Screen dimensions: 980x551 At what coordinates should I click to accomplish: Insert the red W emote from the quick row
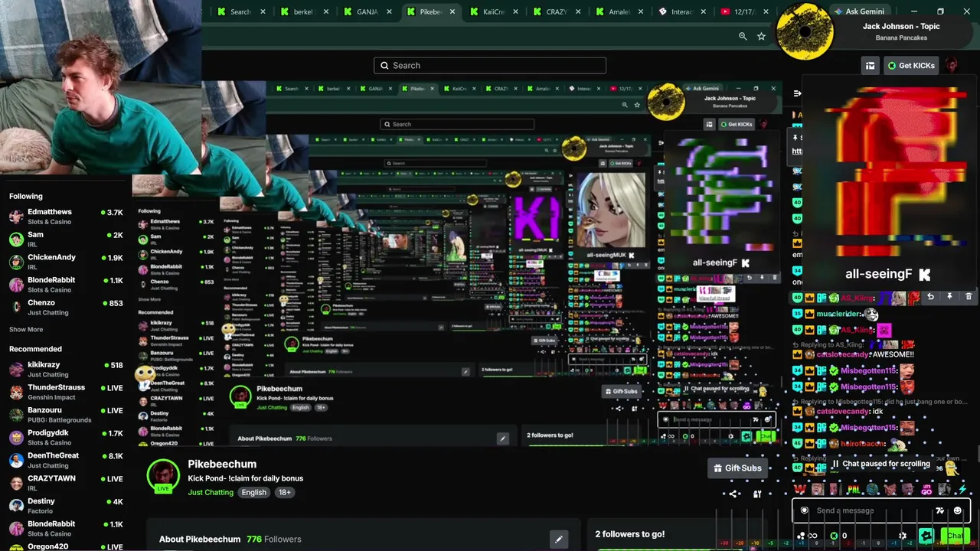click(800, 488)
